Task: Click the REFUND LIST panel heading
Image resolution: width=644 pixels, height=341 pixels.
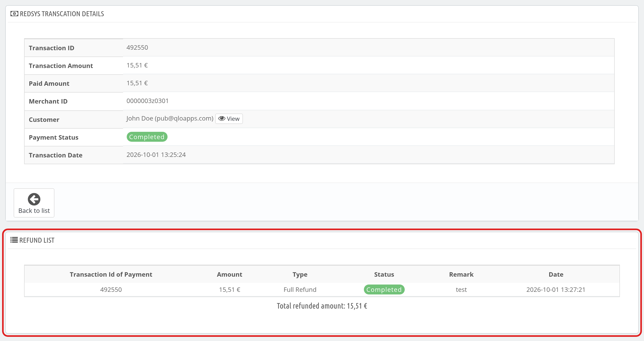Action: (37, 240)
